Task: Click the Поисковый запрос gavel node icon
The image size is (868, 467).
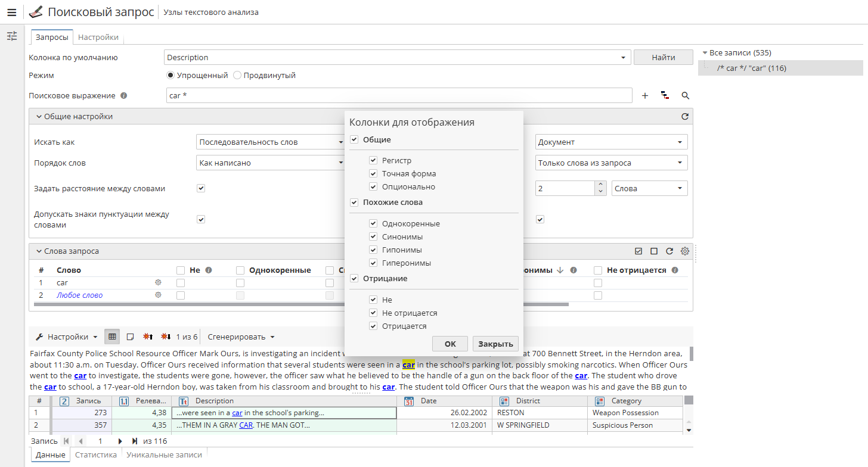Action: coord(35,12)
